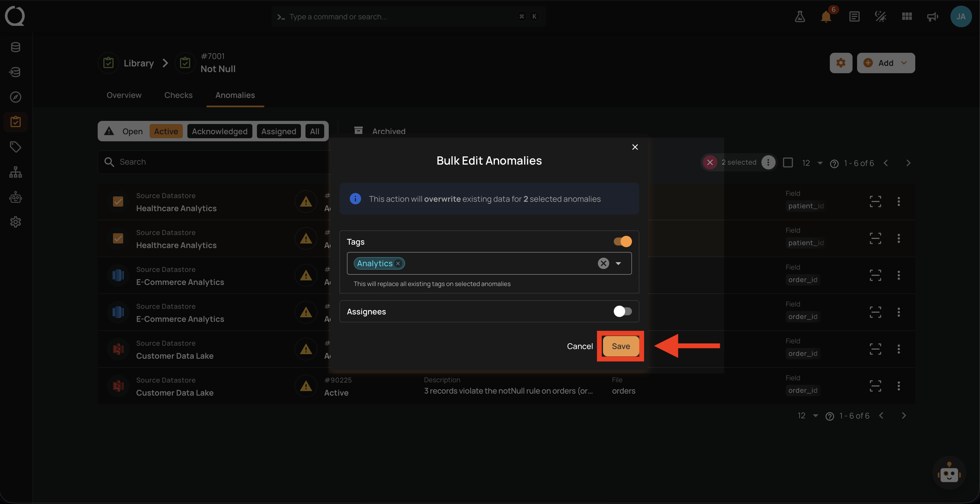
Task: Click the app logo at top left
Action: tap(15, 16)
